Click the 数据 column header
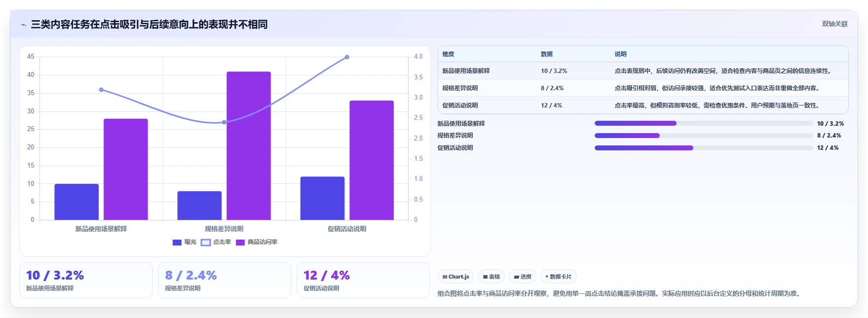The height and width of the screenshot is (318, 868). 547,54
